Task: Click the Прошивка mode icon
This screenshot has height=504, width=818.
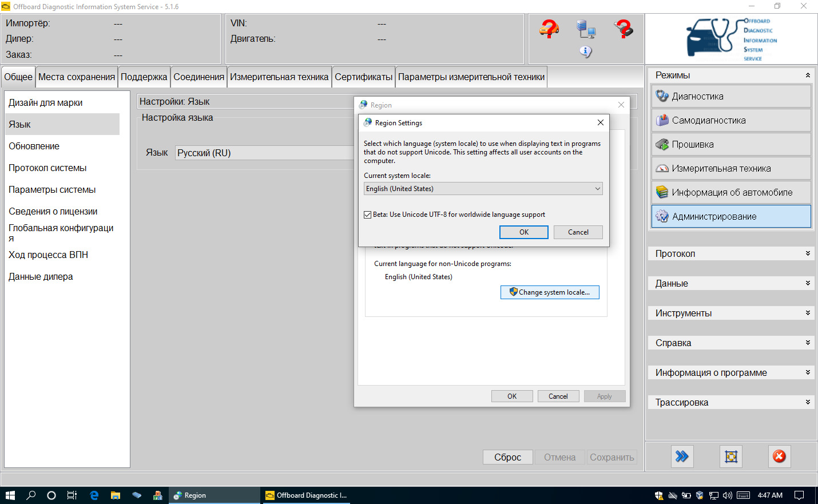Action: pyautogui.click(x=662, y=144)
